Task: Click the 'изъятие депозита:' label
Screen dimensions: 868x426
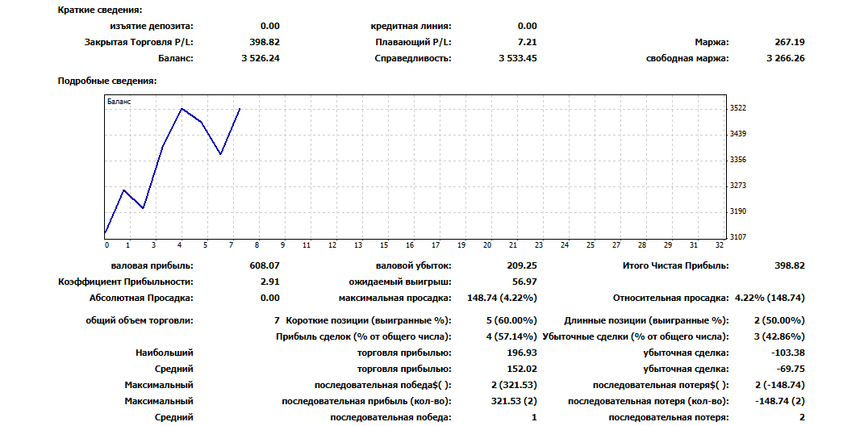Action: click(152, 26)
